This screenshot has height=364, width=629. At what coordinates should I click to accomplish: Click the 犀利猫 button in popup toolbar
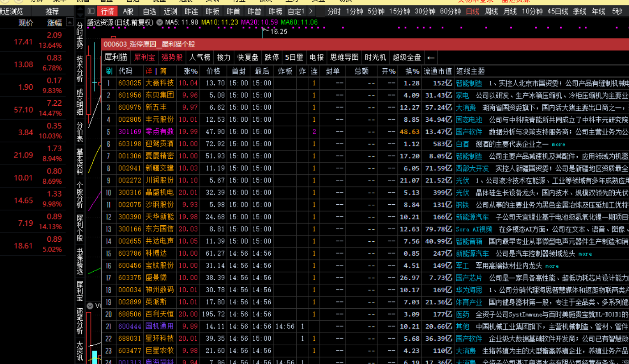click(x=116, y=58)
